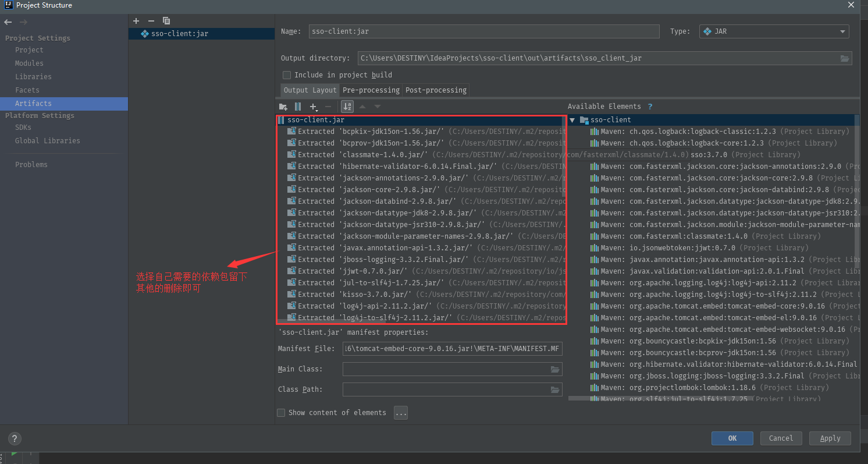This screenshot has height=464, width=868.
Task: Click the Class Path text field
Action: click(x=446, y=389)
